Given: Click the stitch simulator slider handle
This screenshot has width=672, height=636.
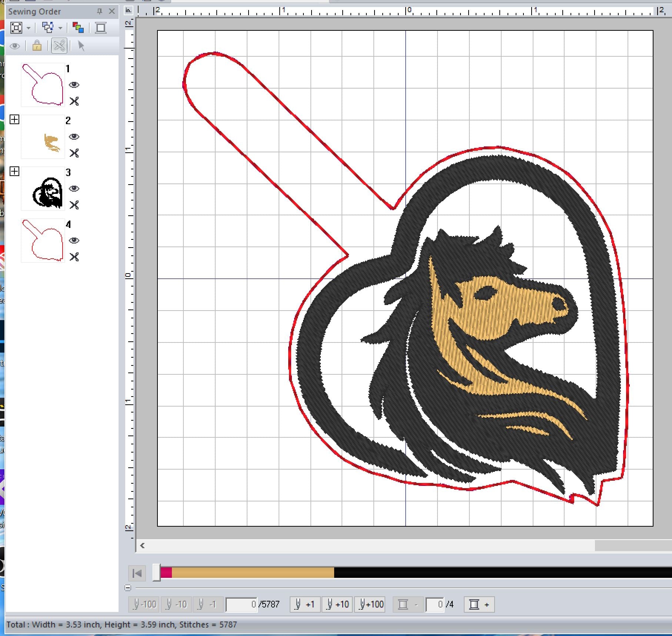Looking at the screenshot, I should [x=157, y=573].
